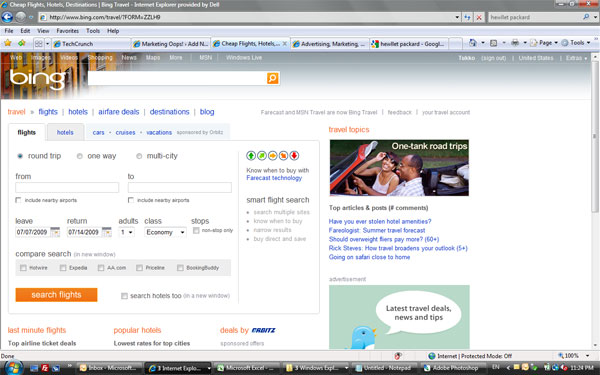Open the destinations link
This screenshot has height=375, width=600.
pos(170,112)
